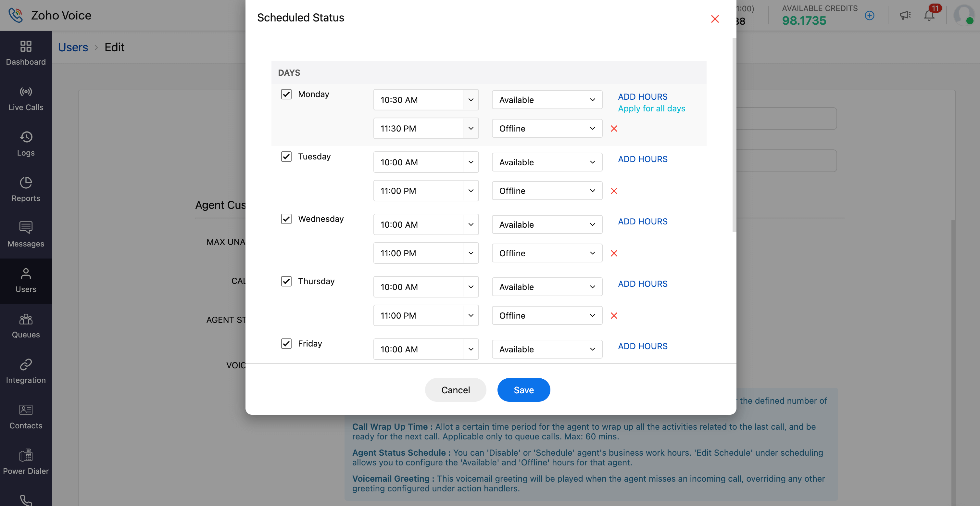Disable the Friday schedule checkbox
This screenshot has width=980, height=506.
(x=286, y=344)
